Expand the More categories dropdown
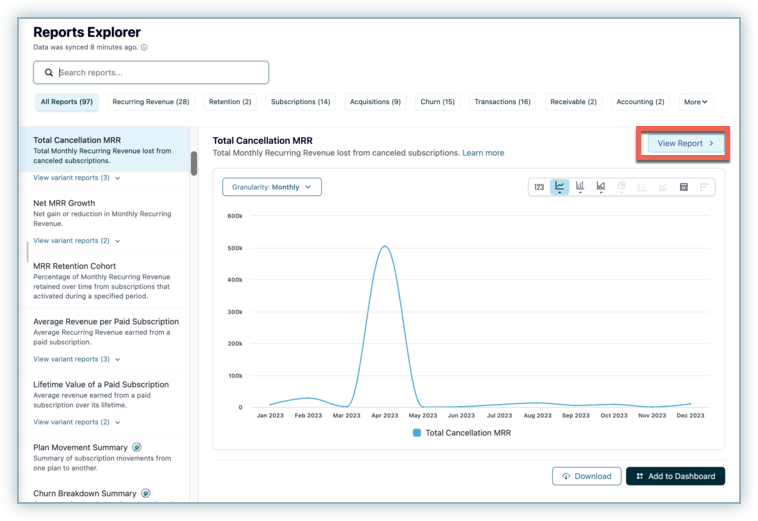The height and width of the screenshot is (521, 758). tap(696, 101)
